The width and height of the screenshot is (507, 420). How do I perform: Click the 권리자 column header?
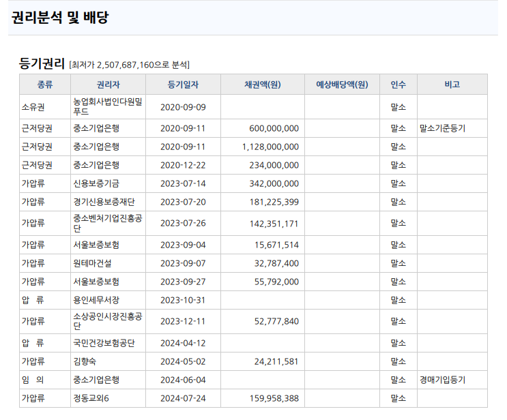point(108,85)
